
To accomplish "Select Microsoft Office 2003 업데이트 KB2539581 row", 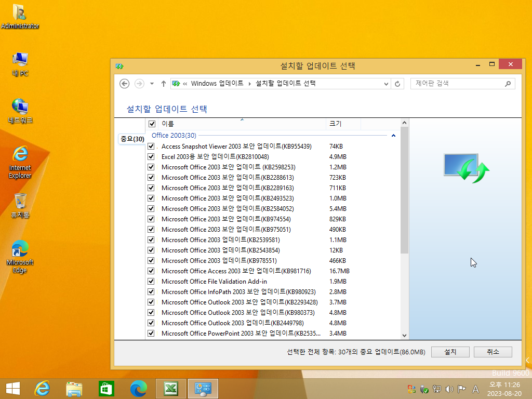I will coord(273,240).
